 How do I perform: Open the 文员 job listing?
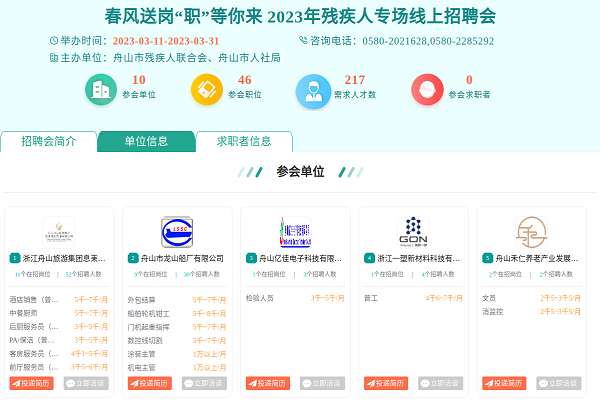489,298
